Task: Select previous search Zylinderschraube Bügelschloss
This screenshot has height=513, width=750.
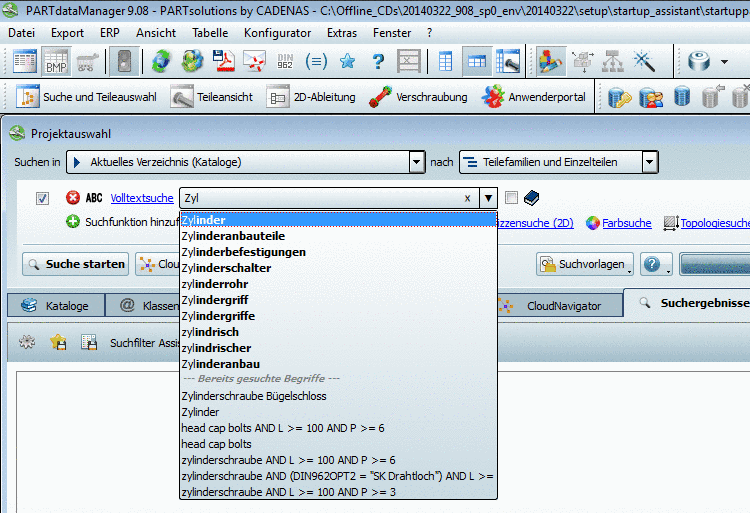Action: (338, 396)
